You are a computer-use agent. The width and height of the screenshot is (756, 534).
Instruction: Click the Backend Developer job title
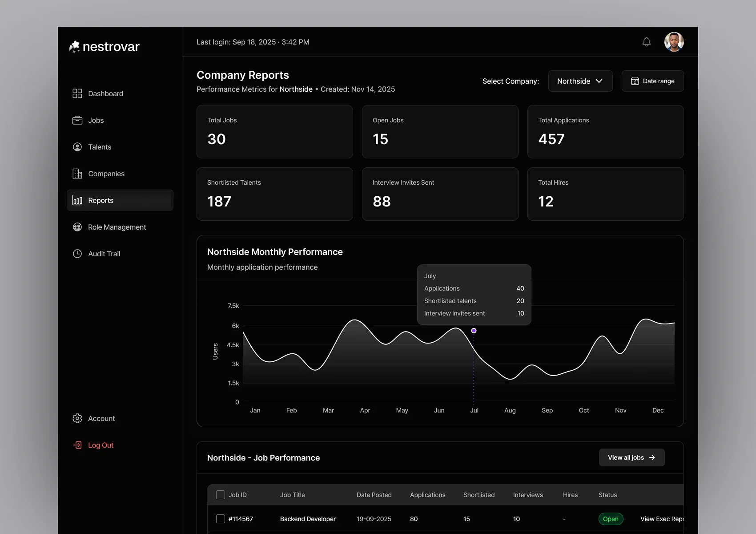308,519
